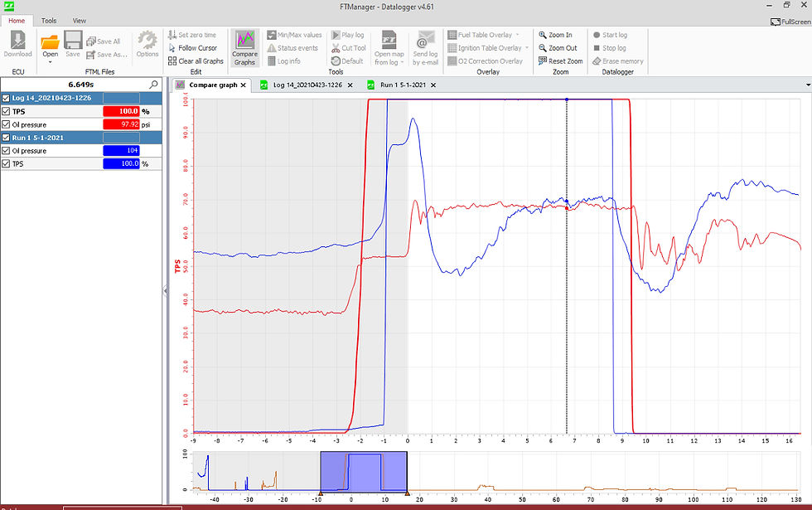Click the left orange marker in overview timeline
Image resolution: width=812 pixels, height=510 pixels.
tap(321, 493)
